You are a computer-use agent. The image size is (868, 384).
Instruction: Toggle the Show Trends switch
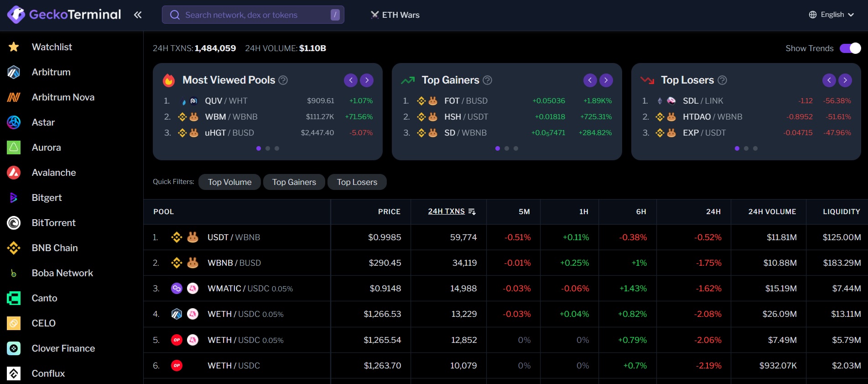(850, 48)
